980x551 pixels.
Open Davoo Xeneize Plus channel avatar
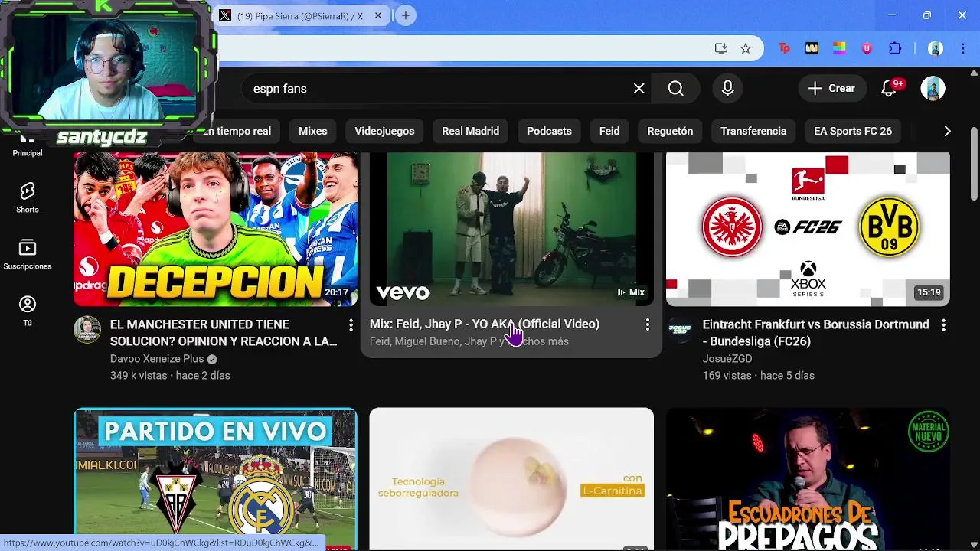click(87, 330)
